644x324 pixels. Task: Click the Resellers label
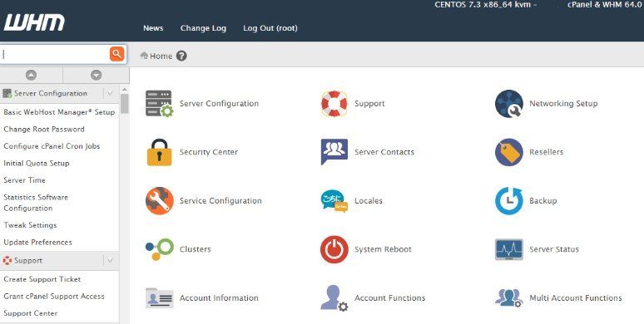coord(547,152)
